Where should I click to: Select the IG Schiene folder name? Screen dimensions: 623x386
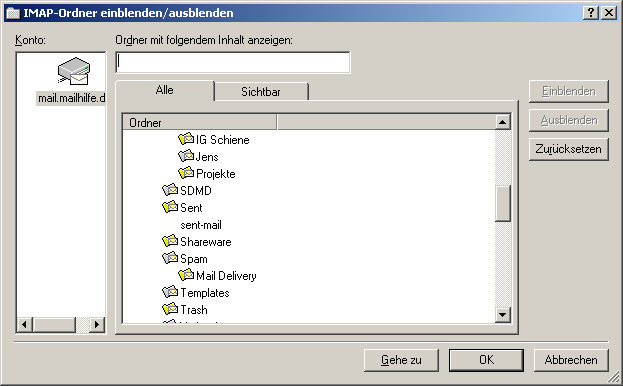[222, 140]
